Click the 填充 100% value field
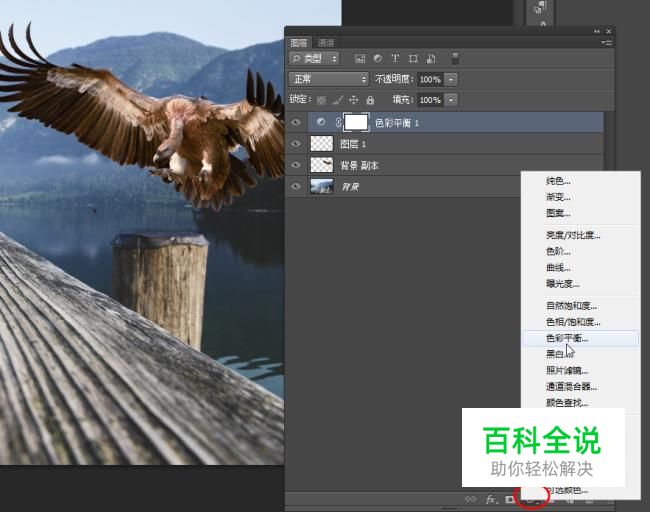 pos(430,100)
